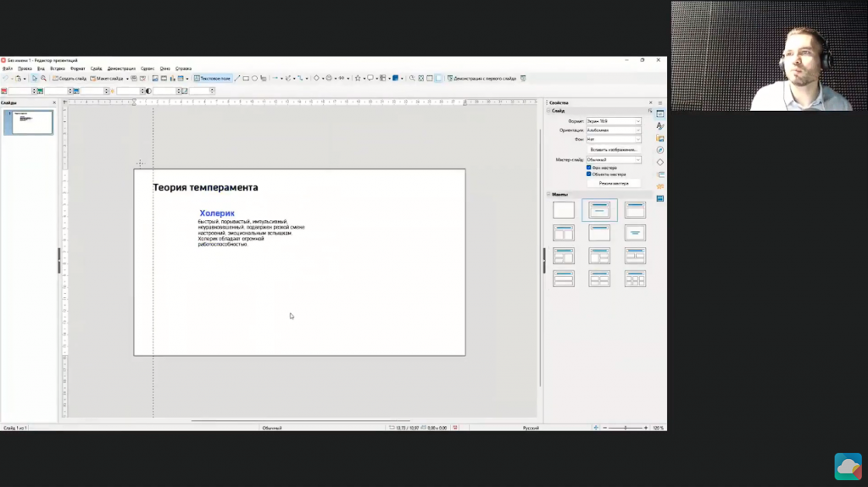Screen dimensions: 868x487
Task: Close the 'Слайды' panel
Action: point(53,103)
